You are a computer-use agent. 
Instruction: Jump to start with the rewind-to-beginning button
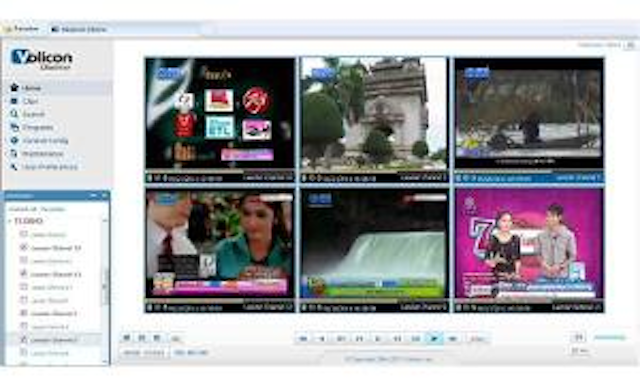303,339
